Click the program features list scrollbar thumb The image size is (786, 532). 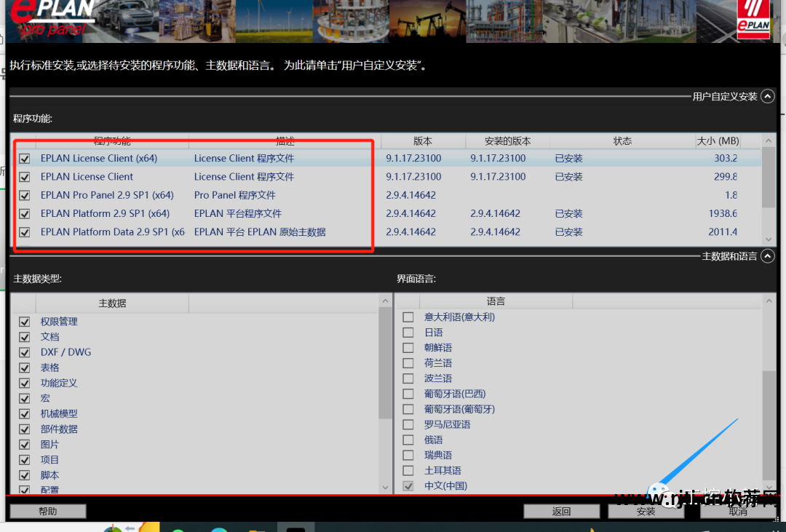pos(769,177)
